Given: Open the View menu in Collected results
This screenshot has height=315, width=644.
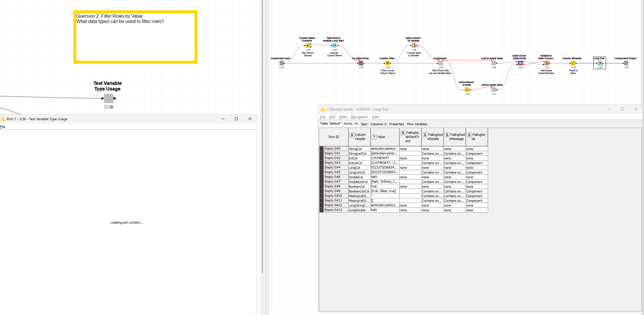Looking at the screenshot, I should (375, 117).
